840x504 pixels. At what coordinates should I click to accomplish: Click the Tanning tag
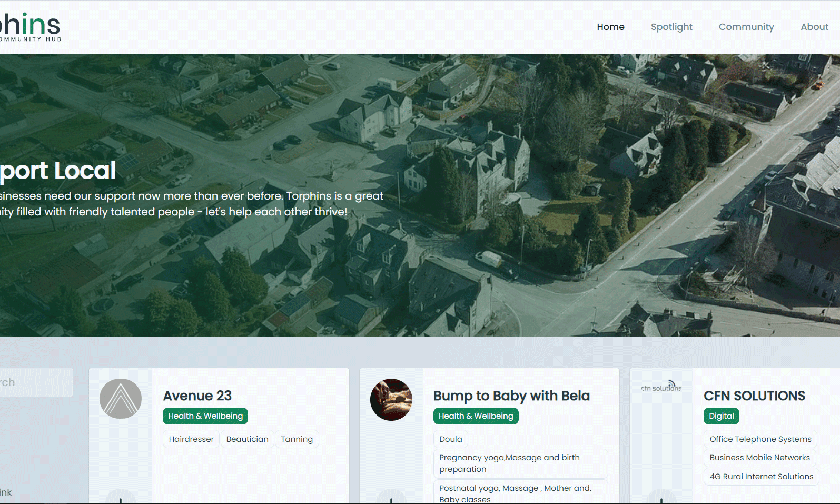click(297, 439)
